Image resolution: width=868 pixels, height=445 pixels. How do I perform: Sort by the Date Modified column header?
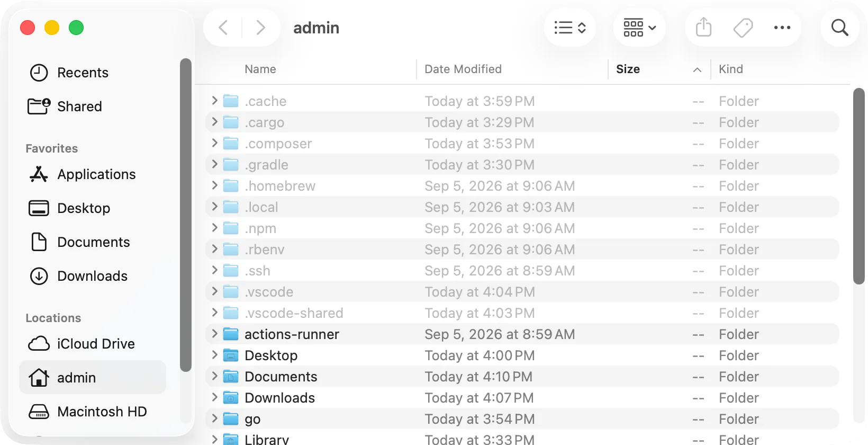(x=463, y=69)
